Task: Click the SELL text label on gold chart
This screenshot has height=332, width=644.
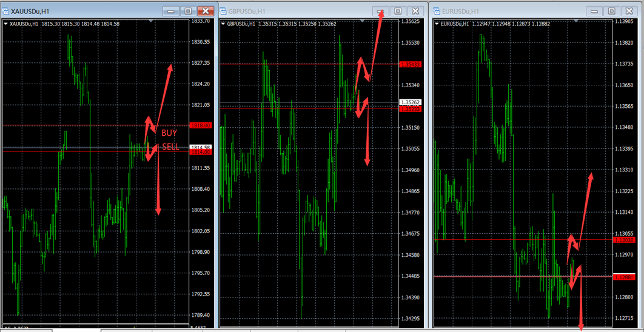Action: 170,147
